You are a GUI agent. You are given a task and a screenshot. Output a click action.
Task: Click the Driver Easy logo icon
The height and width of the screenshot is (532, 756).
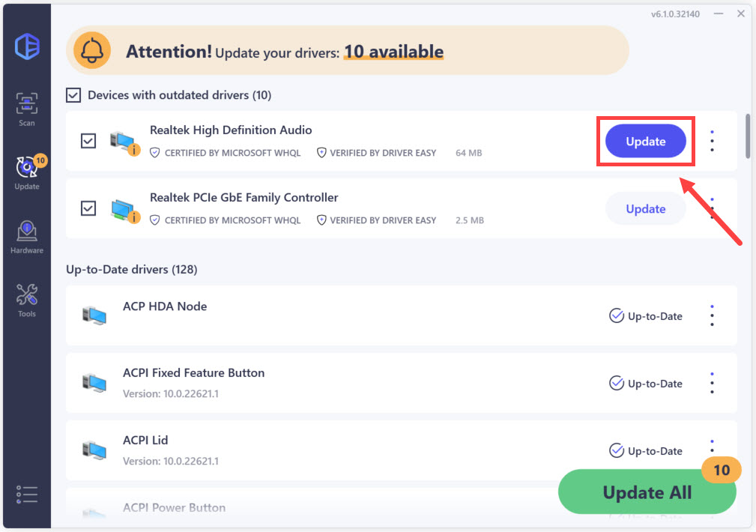click(x=27, y=47)
